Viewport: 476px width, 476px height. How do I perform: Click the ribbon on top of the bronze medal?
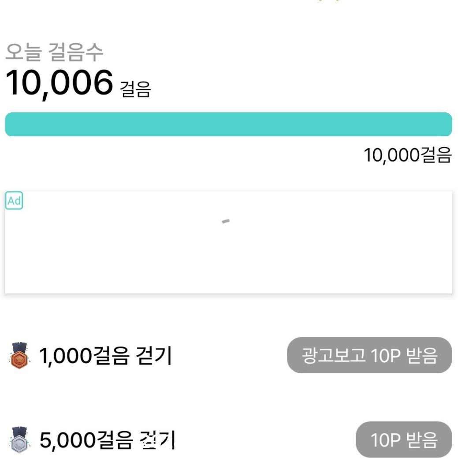[19, 347]
